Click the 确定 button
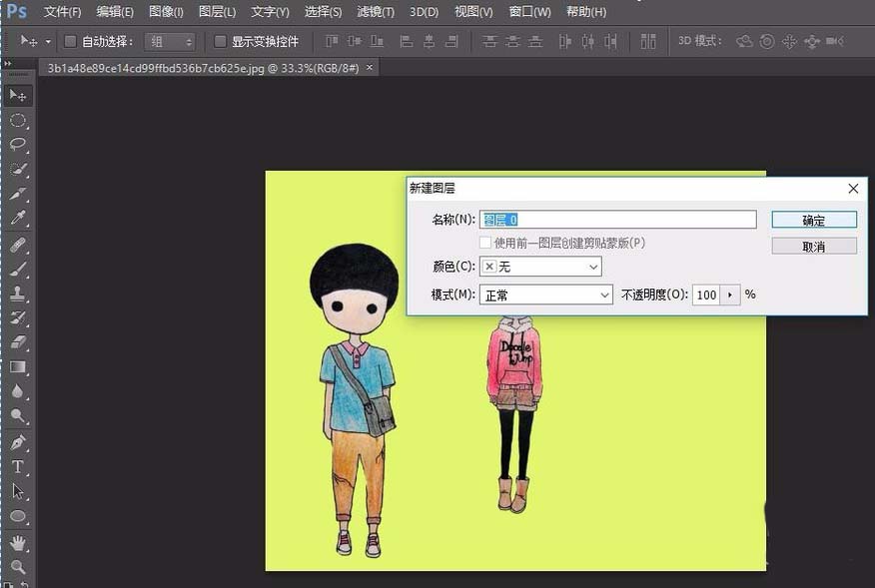The image size is (875, 588). 814,219
